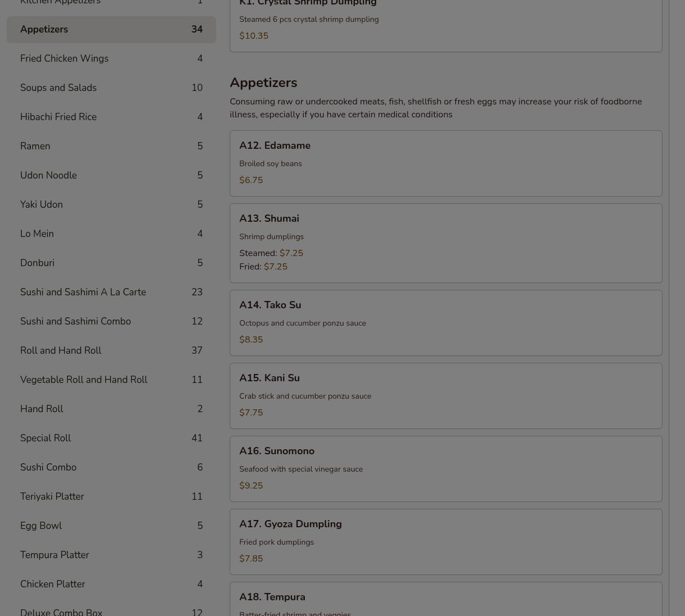This screenshot has height=616, width=685.
Task: Open the A16. Sunomono item
Action: tap(446, 469)
